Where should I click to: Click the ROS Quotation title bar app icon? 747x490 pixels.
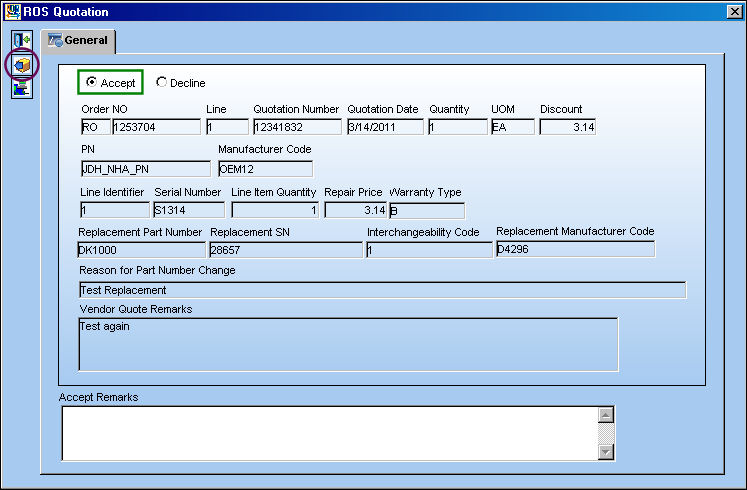point(12,11)
